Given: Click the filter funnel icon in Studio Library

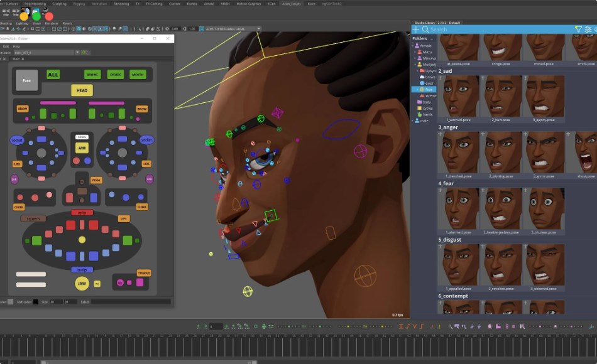Looking at the screenshot, I should pos(579,28).
